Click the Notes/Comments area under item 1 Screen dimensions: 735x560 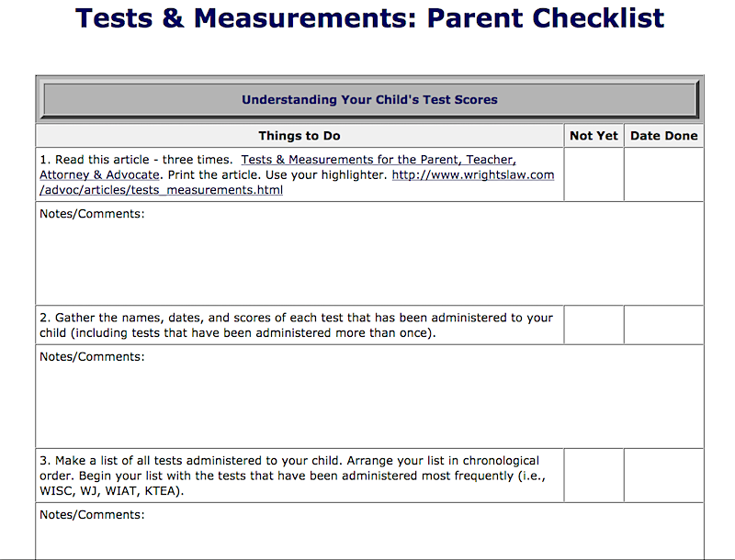tap(369, 253)
